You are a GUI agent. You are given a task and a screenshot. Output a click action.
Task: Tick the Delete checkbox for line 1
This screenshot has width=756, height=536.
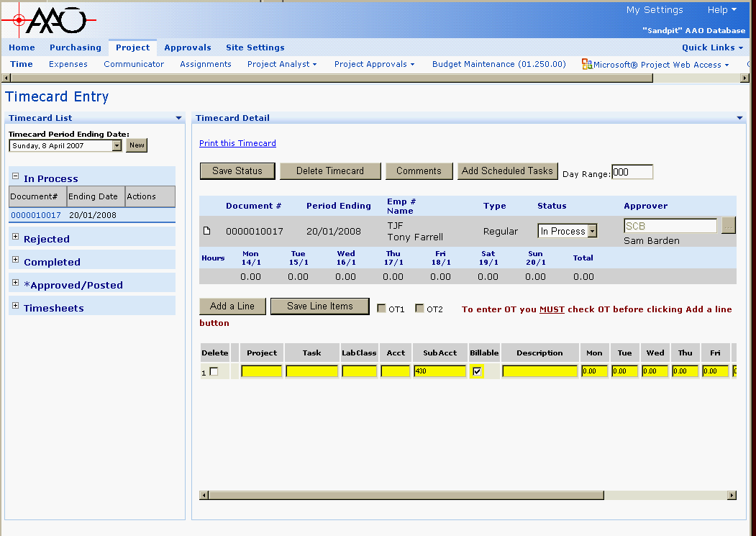[x=214, y=371]
